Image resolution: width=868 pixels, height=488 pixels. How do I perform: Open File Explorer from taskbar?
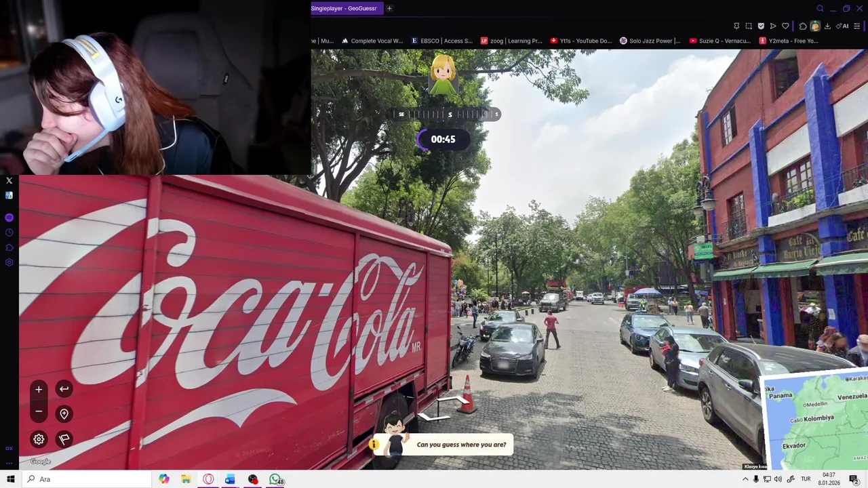click(x=186, y=479)
